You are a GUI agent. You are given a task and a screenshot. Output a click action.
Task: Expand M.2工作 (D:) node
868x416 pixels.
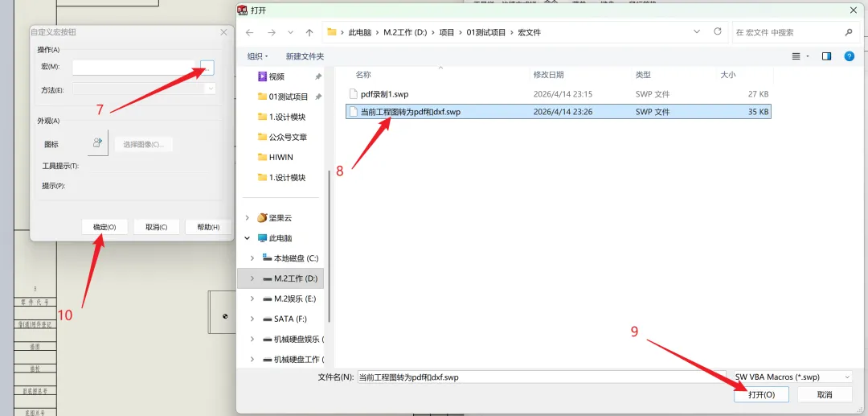point(253,278)
